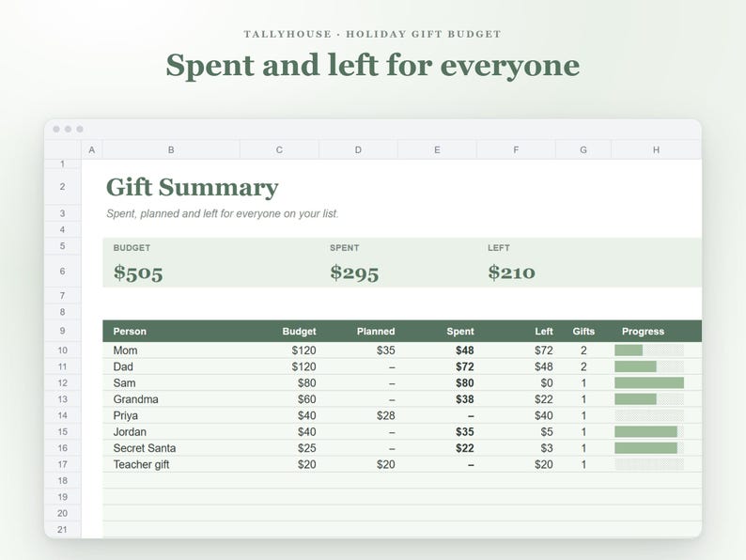Select the Teacher gift name cell

point(171,464)
